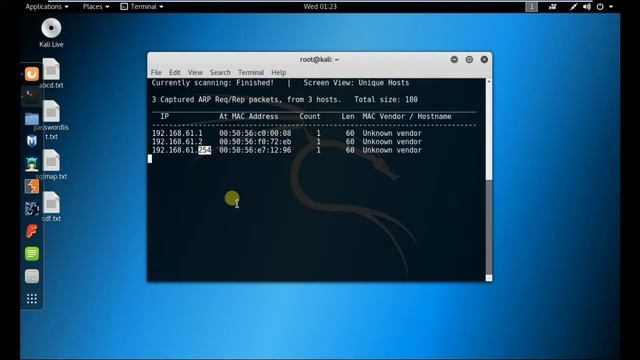The width and height of the screenshot is (640, 360).
Task: Click the workspace indicator in top bar
Action: pos(531,7)
